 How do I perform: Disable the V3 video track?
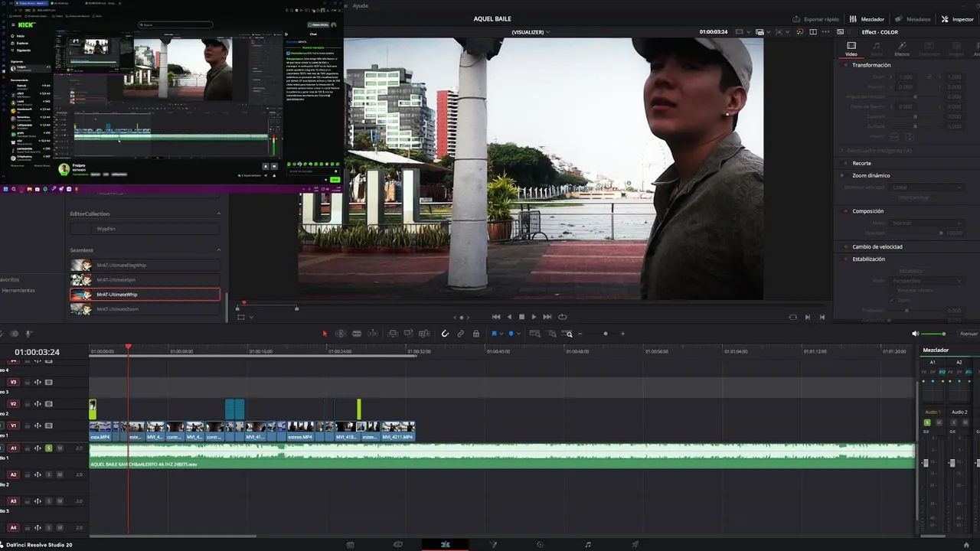click(x=49, y=382)
